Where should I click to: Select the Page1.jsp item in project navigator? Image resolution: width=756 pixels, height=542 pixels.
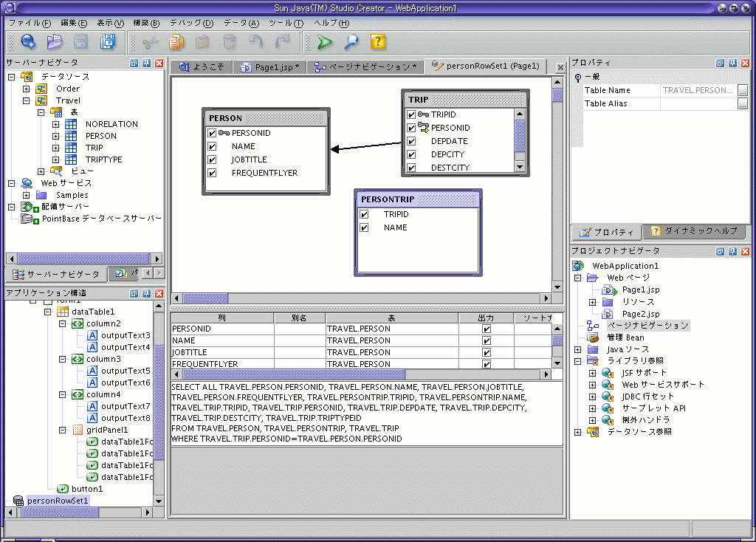click(640, 289)
